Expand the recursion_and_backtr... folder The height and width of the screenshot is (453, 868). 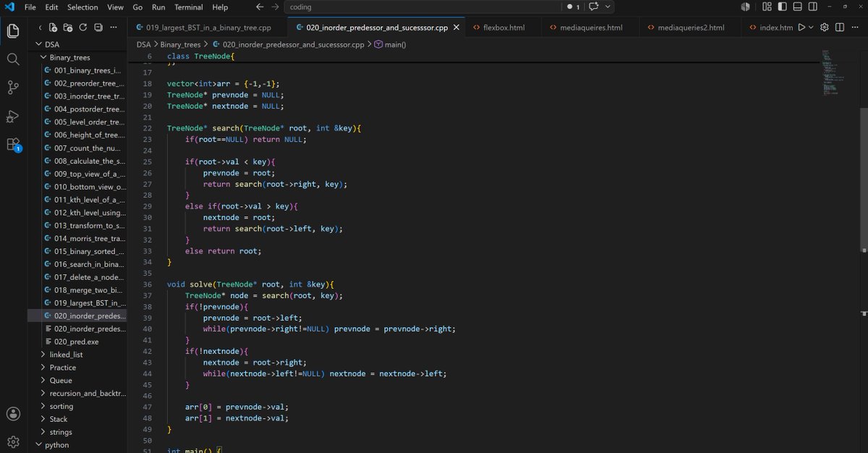point(77,393)
